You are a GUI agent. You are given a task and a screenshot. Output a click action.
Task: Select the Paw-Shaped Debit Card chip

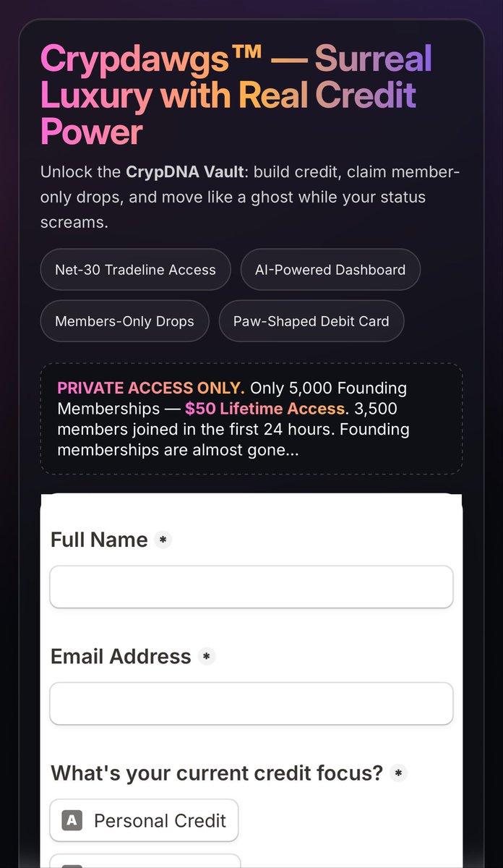[x=311, y=321]
